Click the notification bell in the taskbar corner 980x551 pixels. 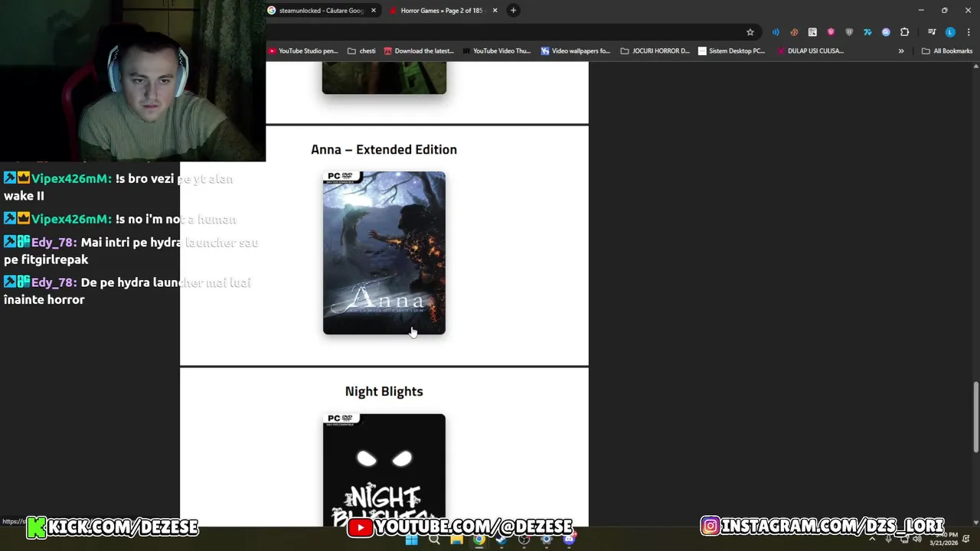tap(966, 539)
